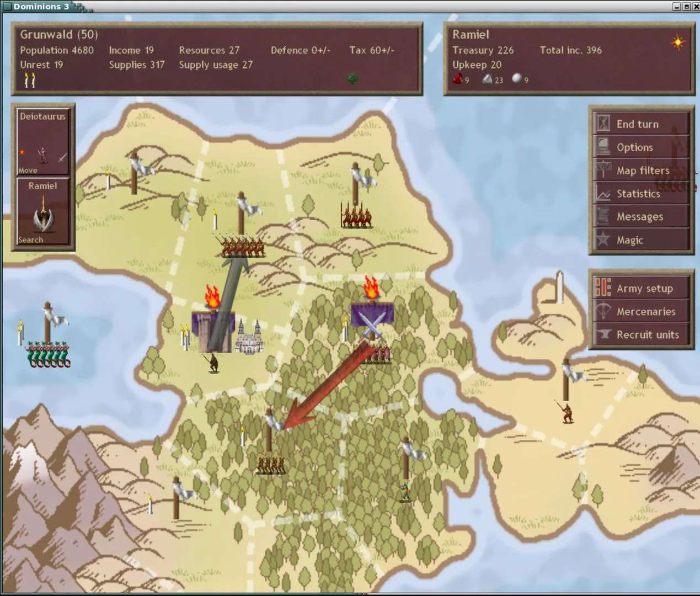Click the End turn button
The height and width of the screenshot is (596, 700).
(x=641, y=124)
